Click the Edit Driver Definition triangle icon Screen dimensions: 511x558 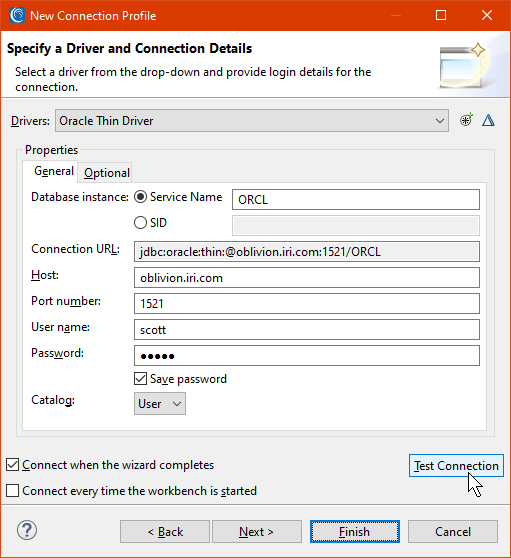(x=488, y=120)
